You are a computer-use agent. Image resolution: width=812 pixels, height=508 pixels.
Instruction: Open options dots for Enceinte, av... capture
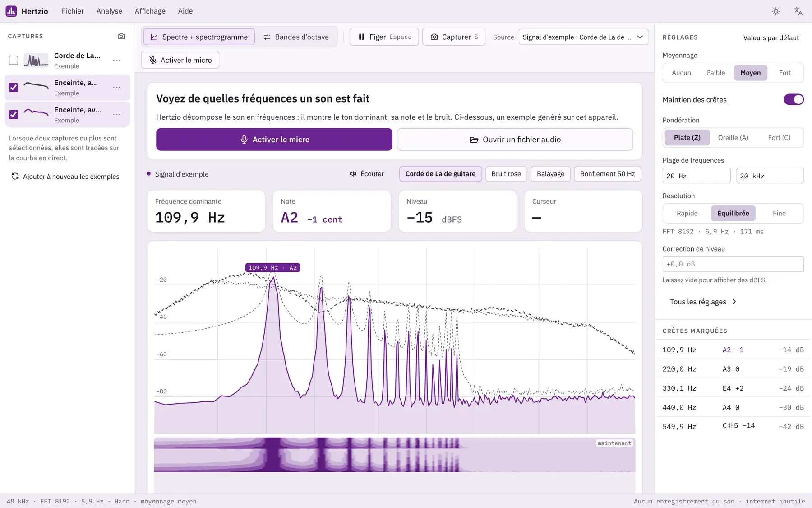pyautogui.click(x=117, y=114)
